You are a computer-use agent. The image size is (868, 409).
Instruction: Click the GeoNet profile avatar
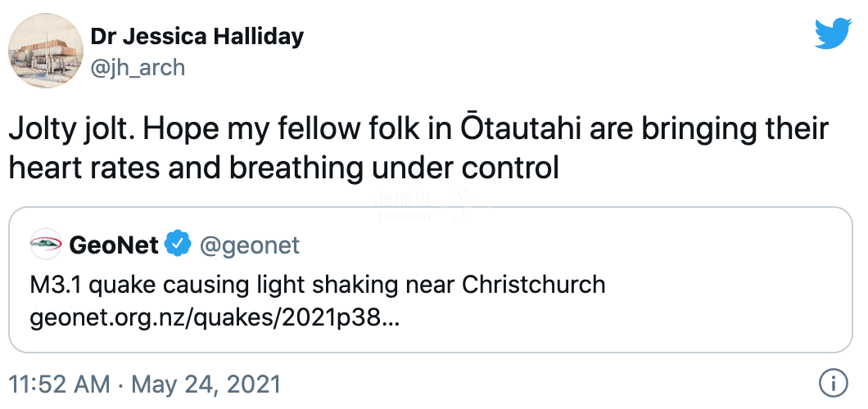[x=45, y=244]
